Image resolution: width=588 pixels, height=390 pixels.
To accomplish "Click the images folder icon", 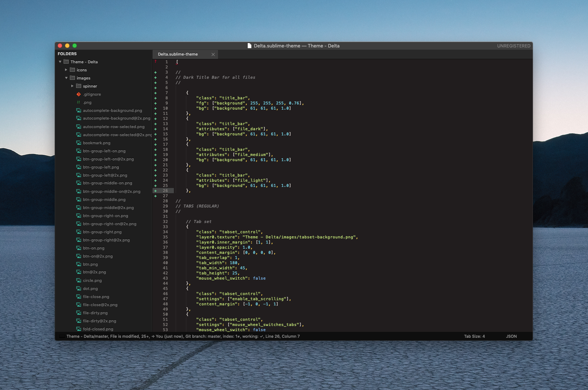I will pos(72,78).
